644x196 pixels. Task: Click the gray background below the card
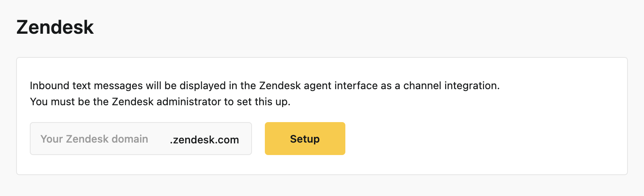(x=322, y=186)
